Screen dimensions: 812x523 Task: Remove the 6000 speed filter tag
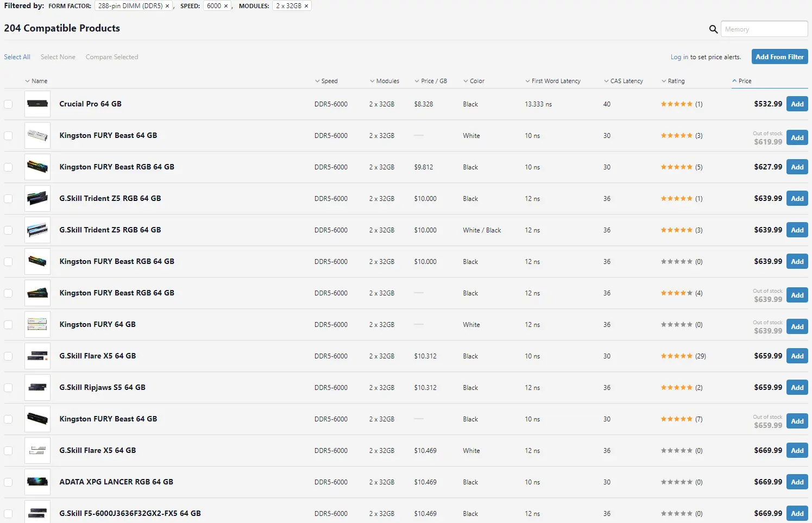[226, 6]
